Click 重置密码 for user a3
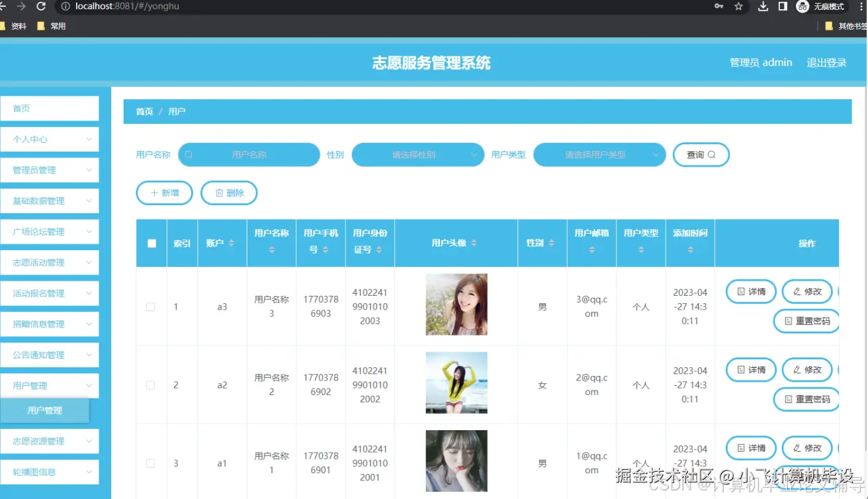This screenshot has width=868, height=499. click(806, 321)
